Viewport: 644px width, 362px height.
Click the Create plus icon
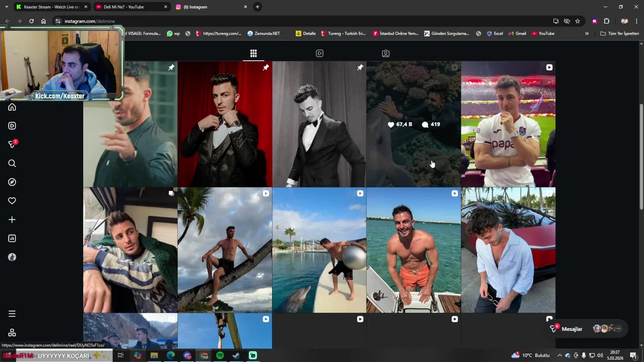(x=12, y=220)
